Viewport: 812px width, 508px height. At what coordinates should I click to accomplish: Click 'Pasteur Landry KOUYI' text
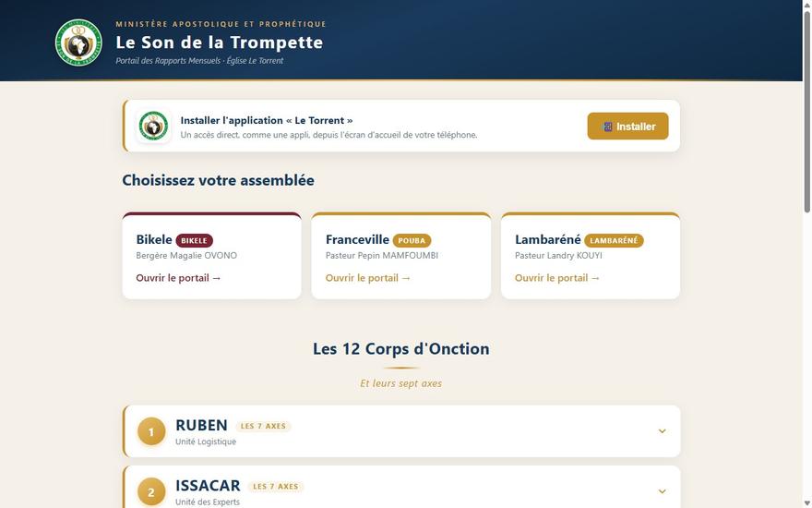(x=558, y=256)
